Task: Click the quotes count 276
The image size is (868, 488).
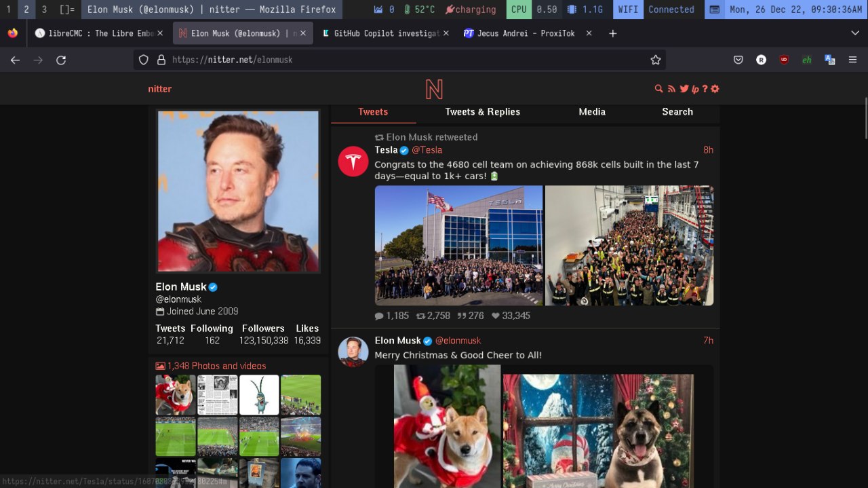Action: pyautogui.click(x=471, y=316)
